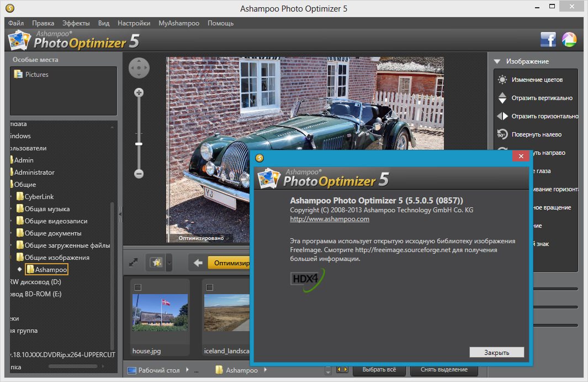Click the Закрыть button in About dialog

tap(496, 353)
